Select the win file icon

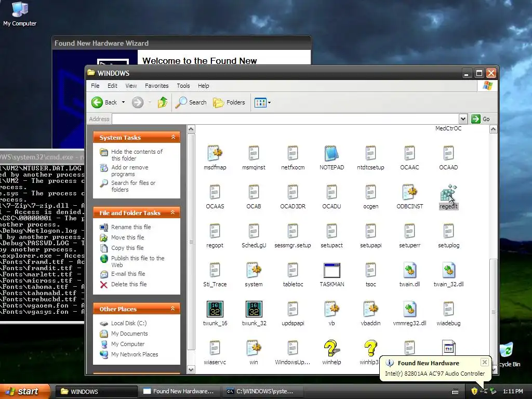pyautogui.click(x=254, y=348)
